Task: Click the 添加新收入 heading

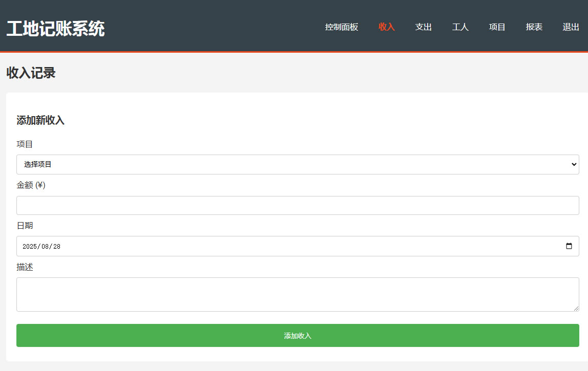Action: [40, 120]
